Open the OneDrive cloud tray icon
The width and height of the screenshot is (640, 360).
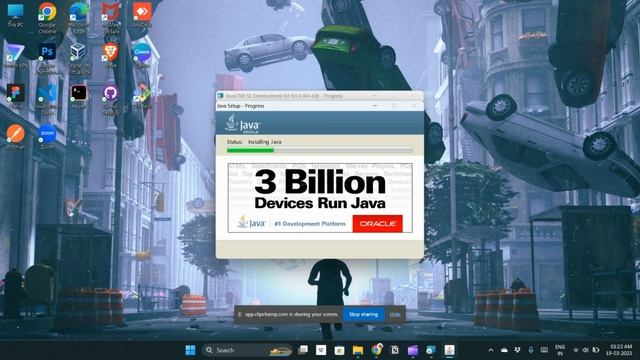coord(504,350)
